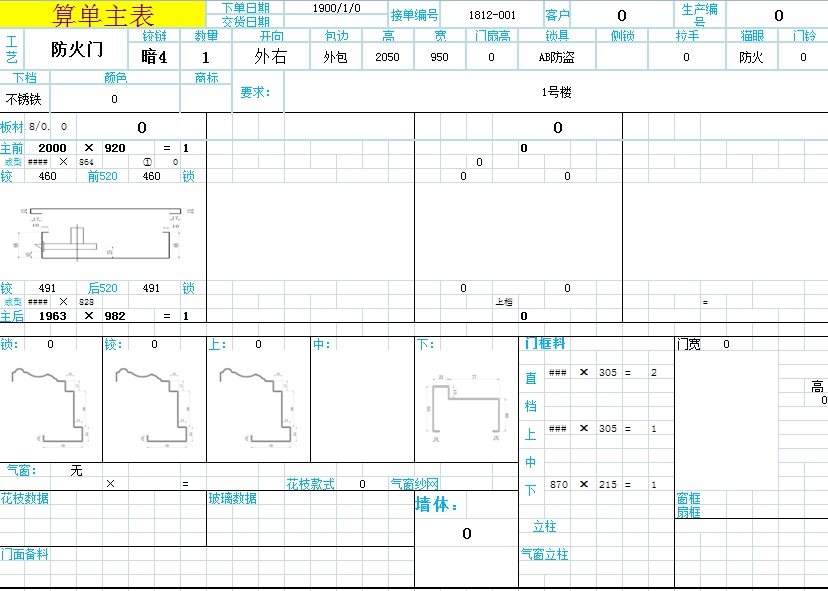Screen dimensions: 828x591
Task: Select the order date cell 1900/1/0
Action: coord(336,7)
